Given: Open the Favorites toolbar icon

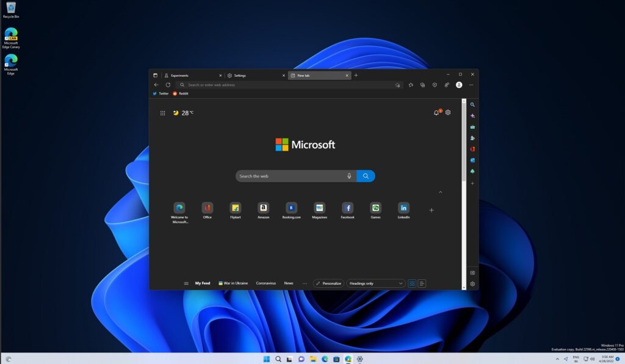Looking at the screenshot, I should point(411,85).
